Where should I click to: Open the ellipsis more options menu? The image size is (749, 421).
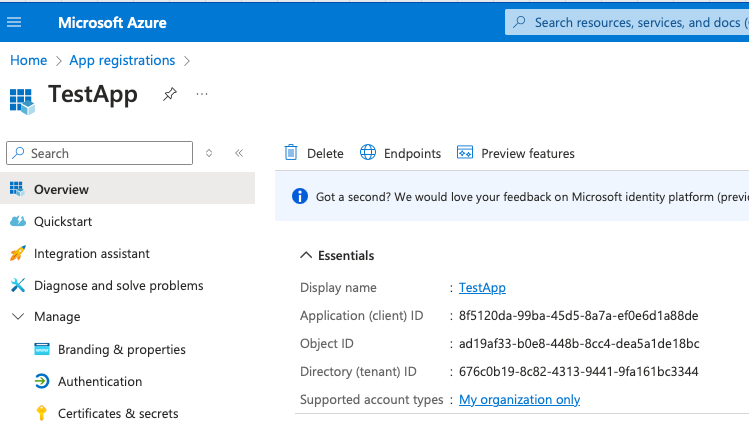[202, 94]
